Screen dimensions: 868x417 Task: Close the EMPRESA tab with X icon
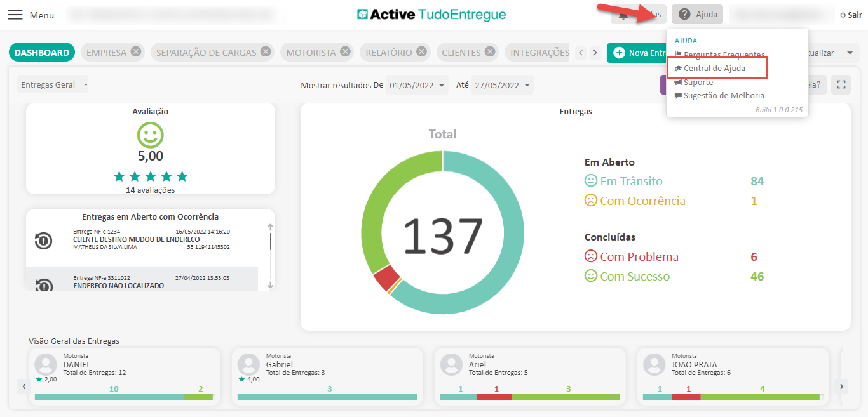(136, 52)
